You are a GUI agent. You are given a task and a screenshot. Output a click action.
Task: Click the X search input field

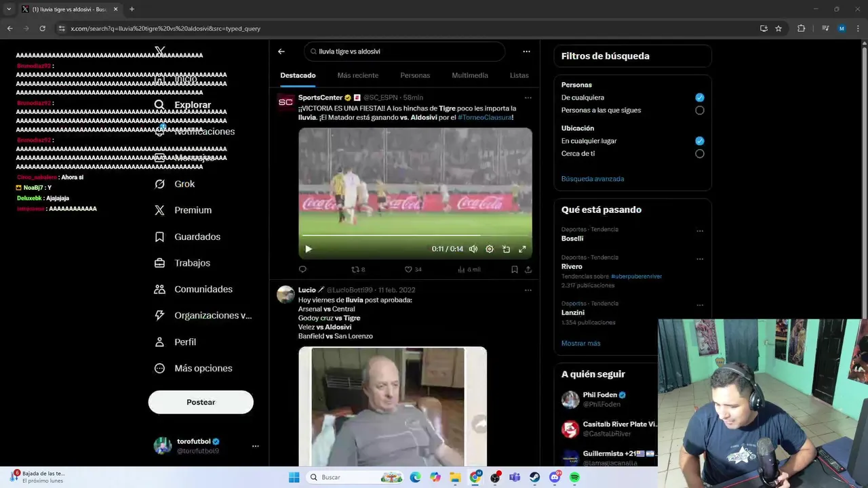(x=405, y=52)
